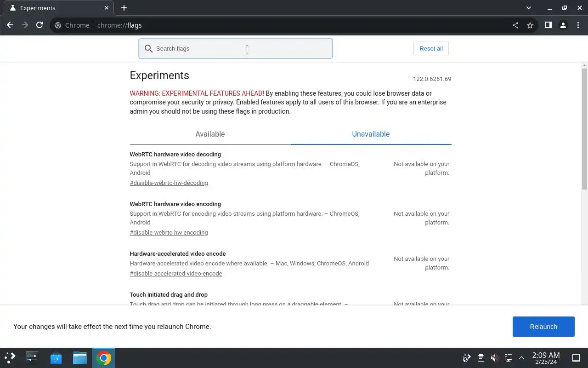Screen dimensions: 588x368
Task: Reload the chrome://flags page
Action: [x=40, y=25]
